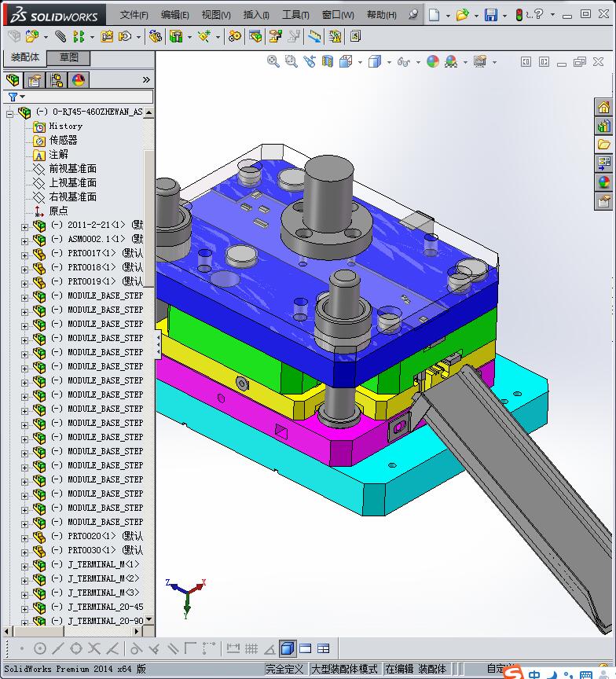Toggle intersection snap icon

pos(94,648)
